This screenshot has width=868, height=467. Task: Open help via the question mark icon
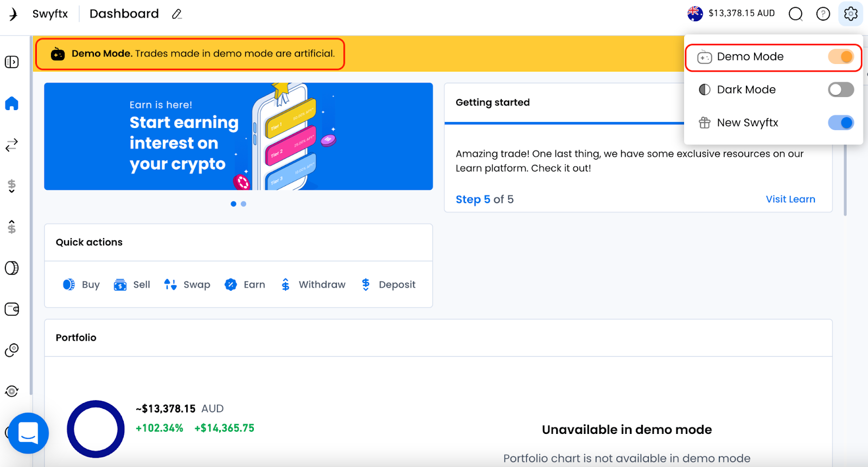point(823,14)
